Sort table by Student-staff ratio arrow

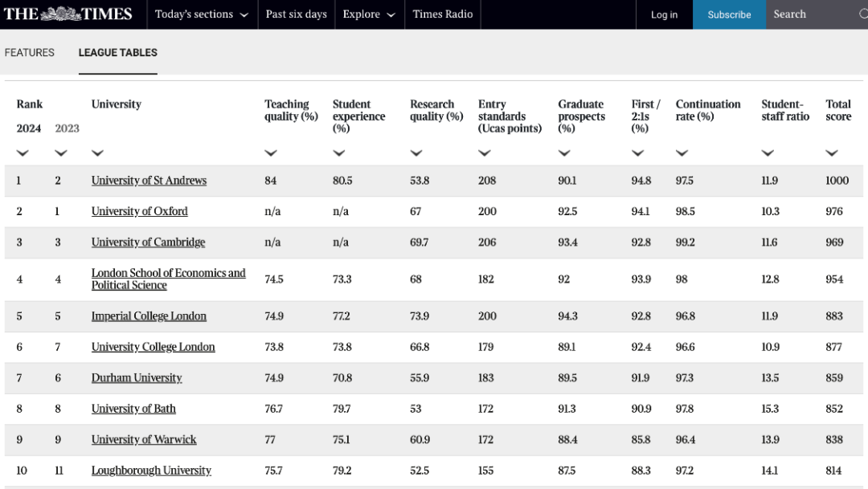tap(768, 153)
